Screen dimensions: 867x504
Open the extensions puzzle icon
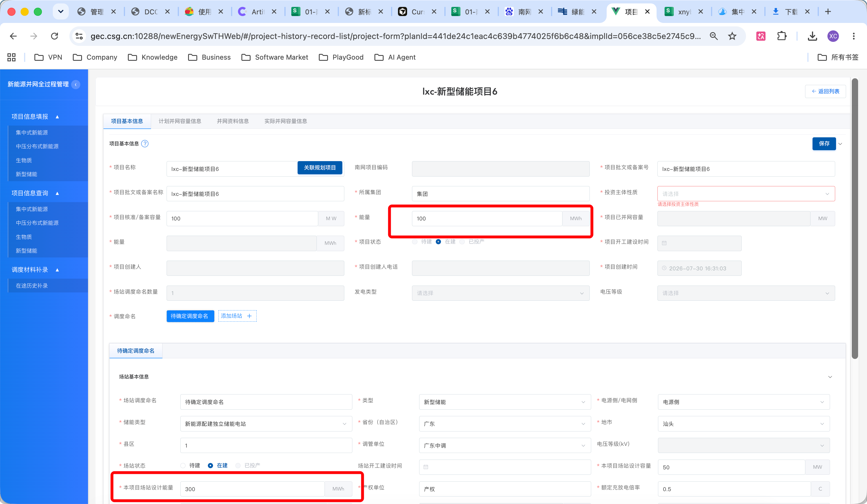click(782, 36)
